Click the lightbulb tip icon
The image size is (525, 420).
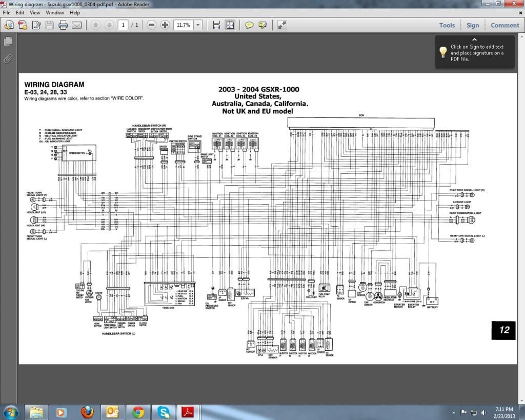pyautogui.click(x=442, y=53)
